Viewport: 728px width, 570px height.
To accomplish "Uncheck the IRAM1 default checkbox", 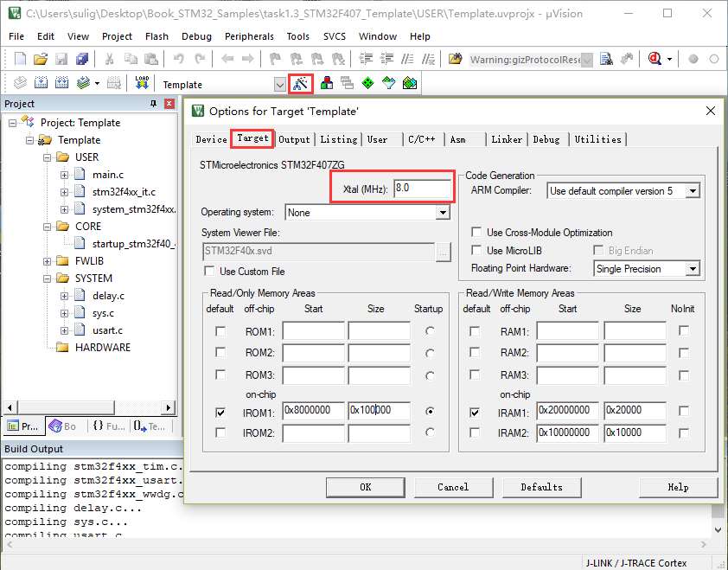I will coord(475,412).
